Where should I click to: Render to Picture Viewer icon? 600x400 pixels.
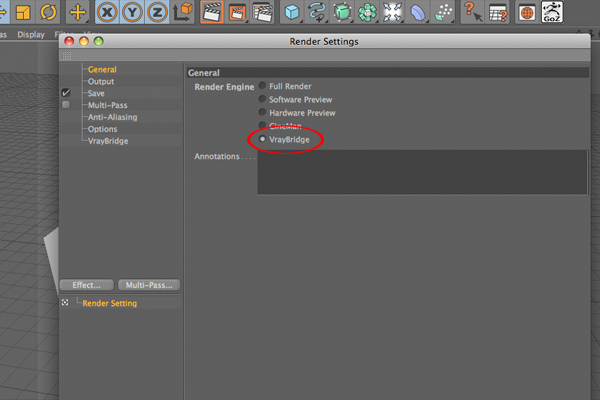coord(237,12)
